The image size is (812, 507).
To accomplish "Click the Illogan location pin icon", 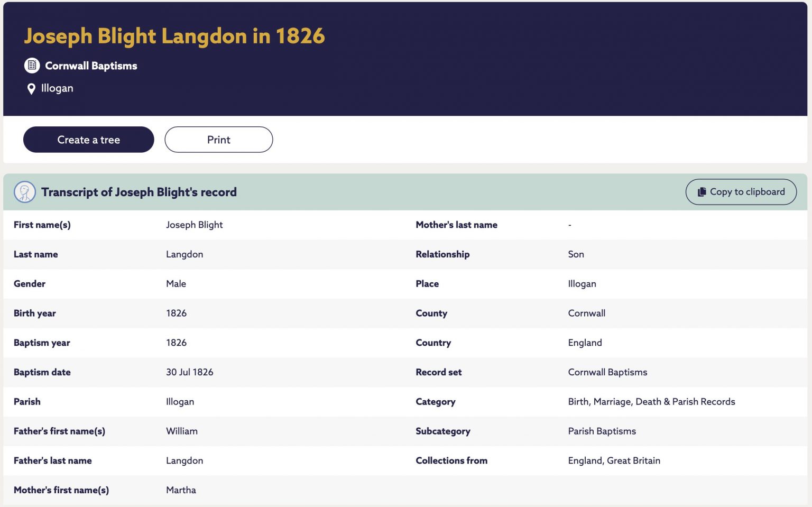I will pyautogui.click(x=31, y=89).
